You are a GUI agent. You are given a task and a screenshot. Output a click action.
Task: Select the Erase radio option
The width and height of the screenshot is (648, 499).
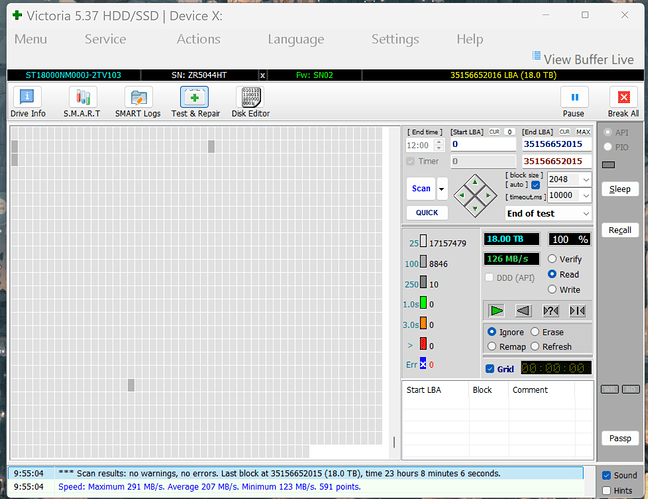535,332
